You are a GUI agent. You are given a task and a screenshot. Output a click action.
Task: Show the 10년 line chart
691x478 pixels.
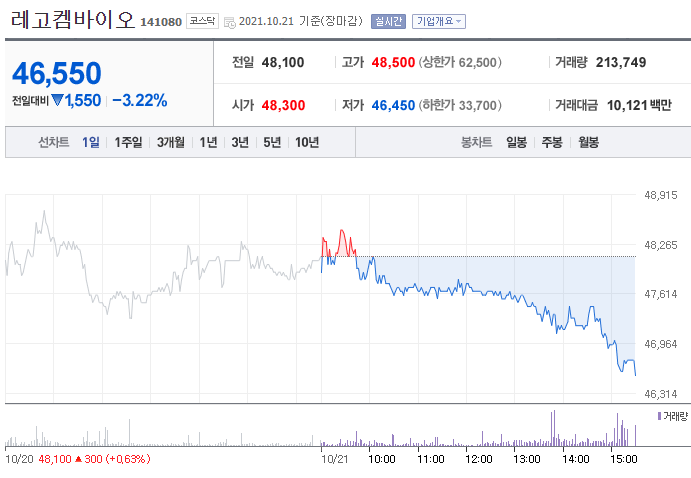tap(307, 142)
